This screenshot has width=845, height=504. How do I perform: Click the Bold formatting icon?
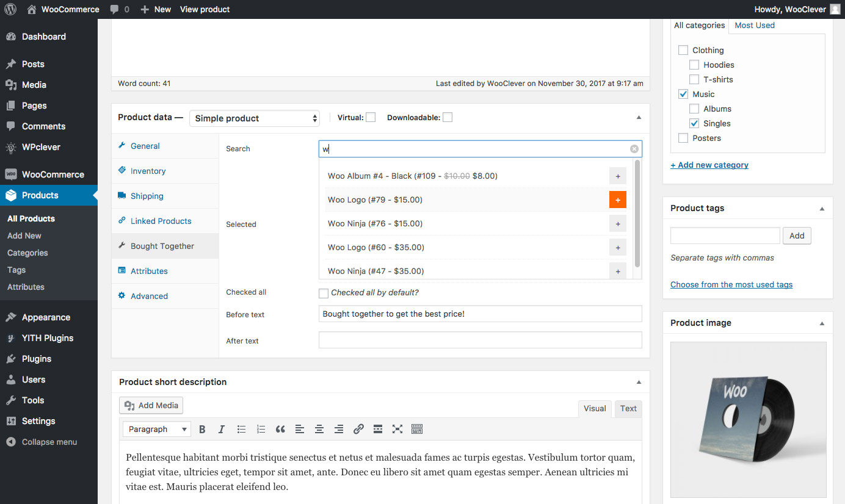(x=202, y=430)
